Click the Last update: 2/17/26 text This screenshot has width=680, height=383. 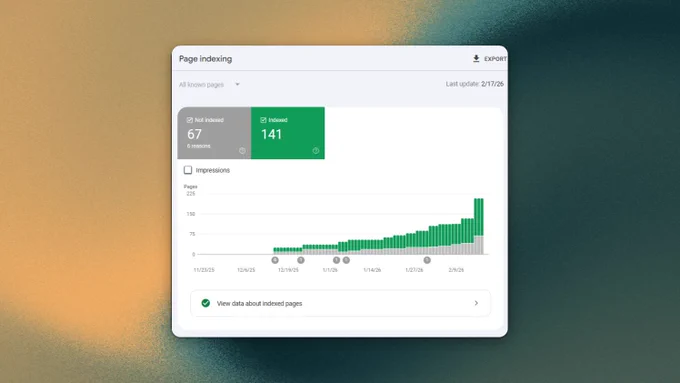pyautogui.click(x=475, y=84)
